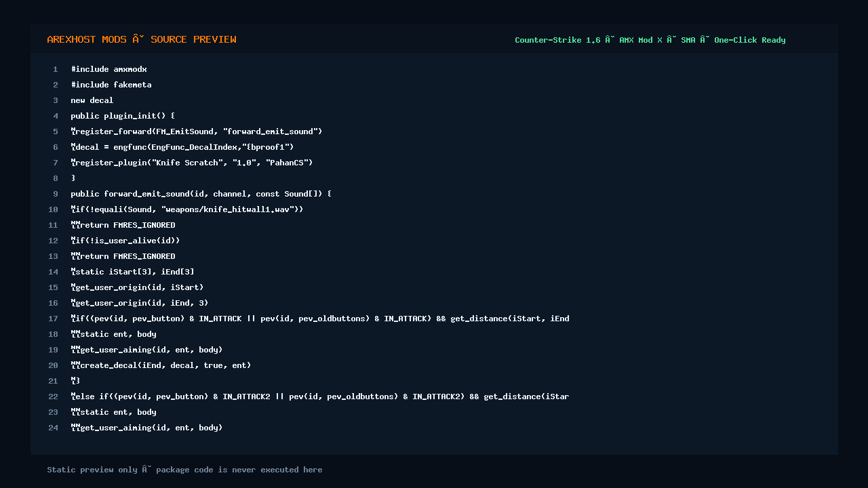The image size is (868, 488).
Task: Click the 'else if' IN_ATTACK2 line
Action: tap(320, 396)
